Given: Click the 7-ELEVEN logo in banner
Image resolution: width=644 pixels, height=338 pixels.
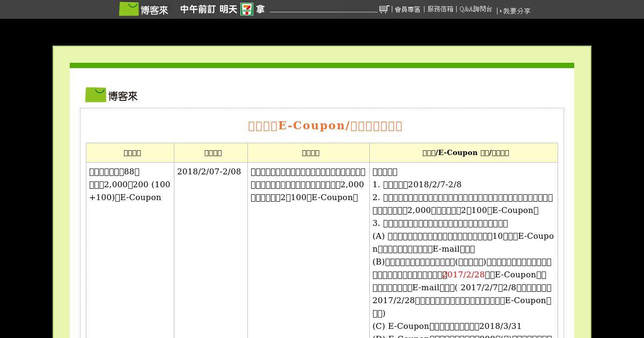Looking at the screenshot, I should (x=247, y=9).
